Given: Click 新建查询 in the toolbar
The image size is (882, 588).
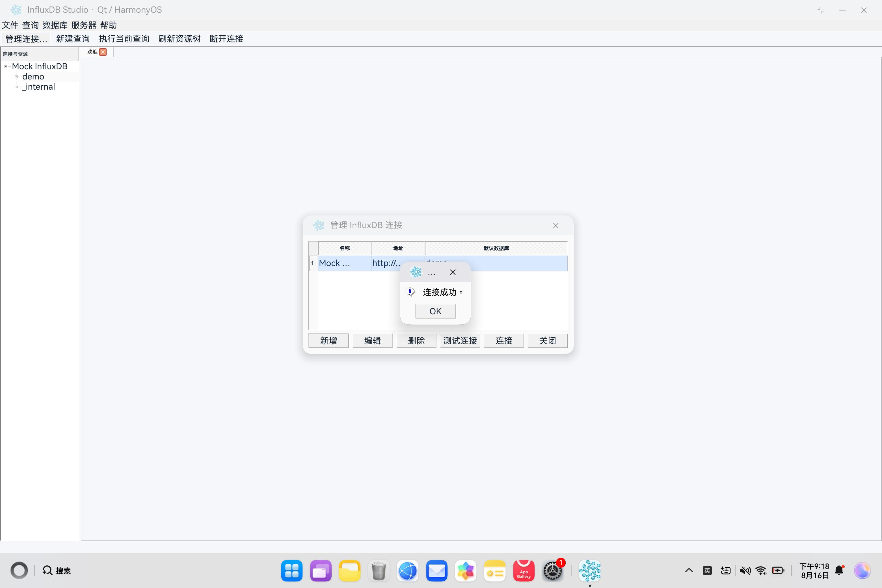Looking at the screenshot, I should pyautogui.click(x=73, y=39).
